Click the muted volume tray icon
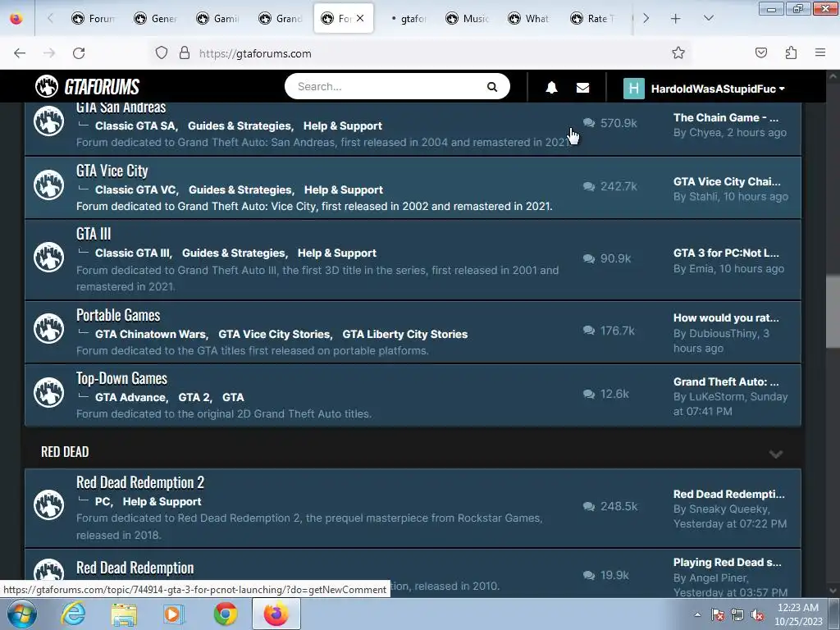Screen dimensions: 840x630 pos(757,615)
